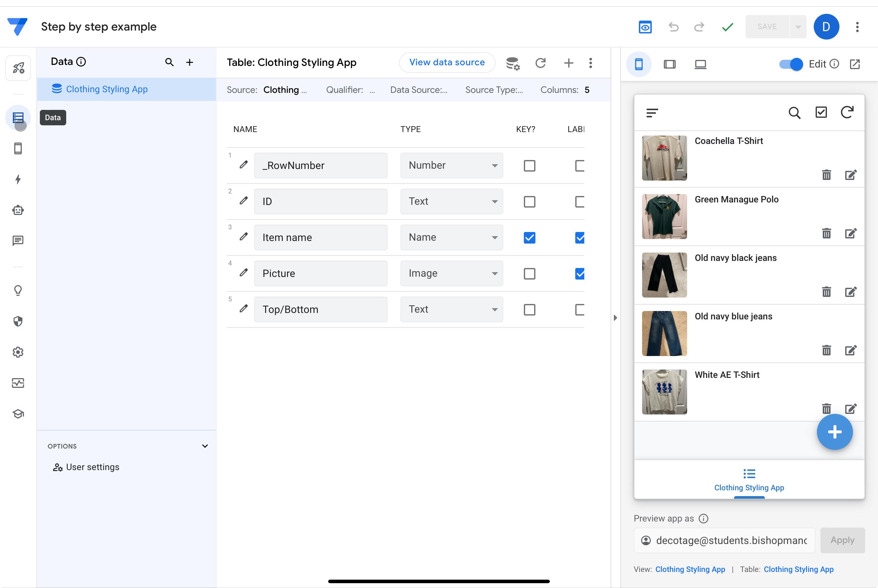878x588 pixels.
Task: Open User settings
Action: click(86, 467)
